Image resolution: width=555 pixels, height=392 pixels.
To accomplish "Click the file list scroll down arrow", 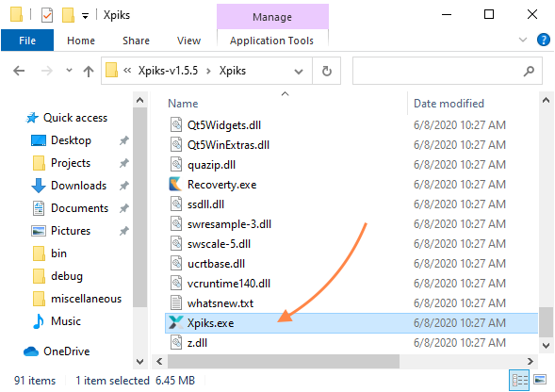I will pyautogui.click(x=546, y=345).
